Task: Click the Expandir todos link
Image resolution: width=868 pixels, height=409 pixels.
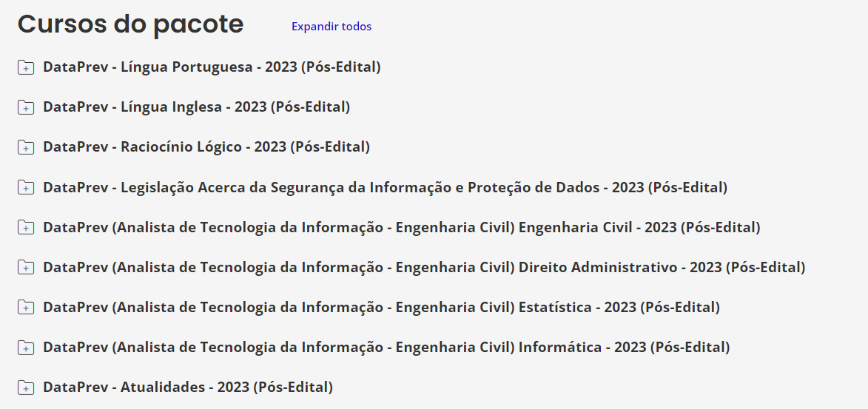Action: [x=332, y=27]
